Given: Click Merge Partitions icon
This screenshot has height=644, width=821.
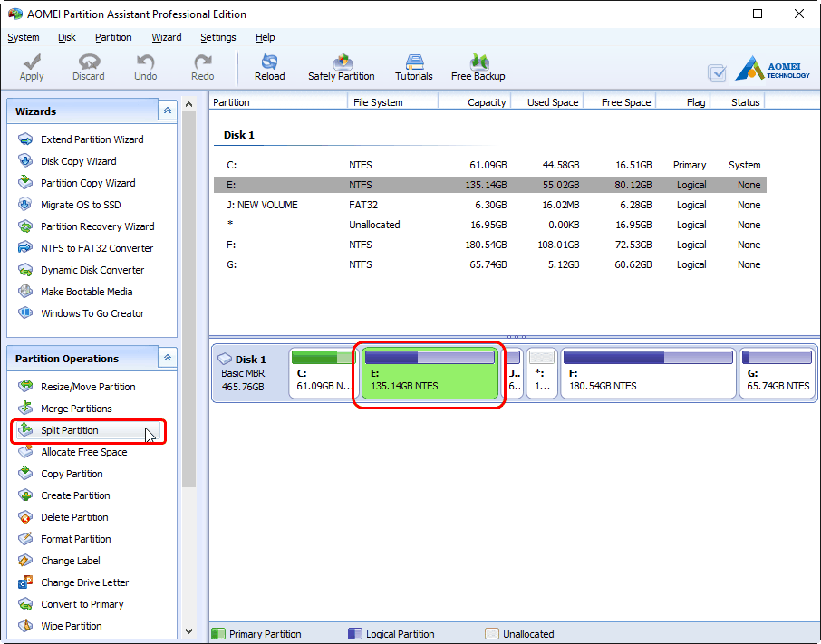Looking at the screenshot, I should pyautogui.click(x=25, y=409).
